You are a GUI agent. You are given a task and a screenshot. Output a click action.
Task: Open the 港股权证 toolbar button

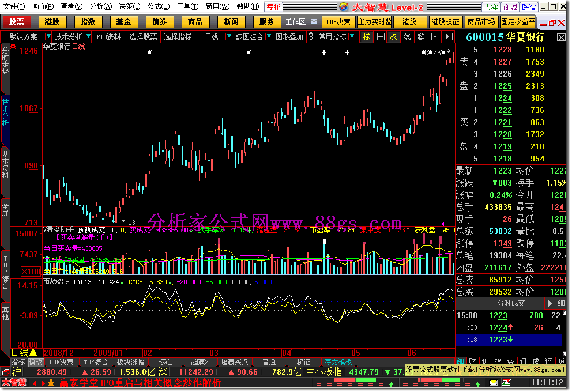click(x=446, y=22)
